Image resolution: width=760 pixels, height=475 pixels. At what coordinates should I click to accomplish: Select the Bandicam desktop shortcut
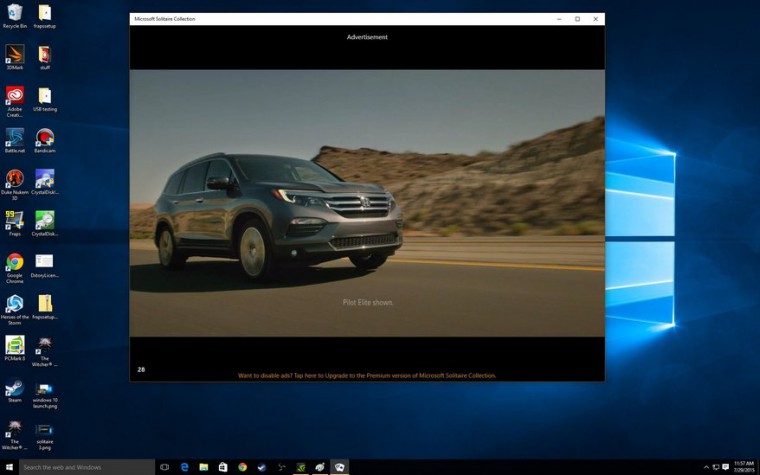[45, 142]
